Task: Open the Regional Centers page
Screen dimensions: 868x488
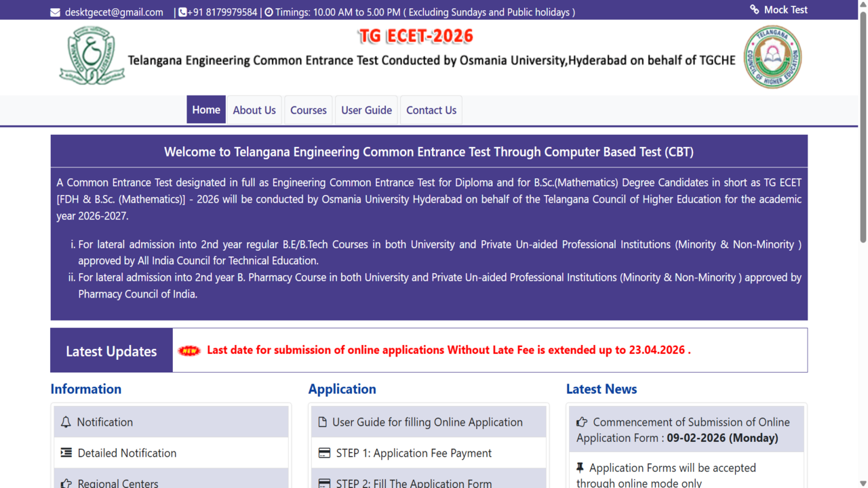Action: coord(118,483)
